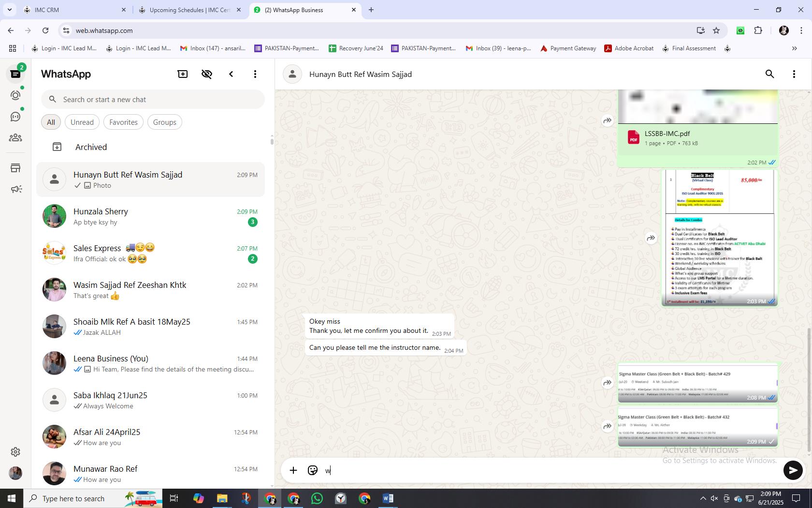Viewport: 812px width, 508px height.
Task: Show hidden tray icons chevron
Action: (x=703, y=498)
